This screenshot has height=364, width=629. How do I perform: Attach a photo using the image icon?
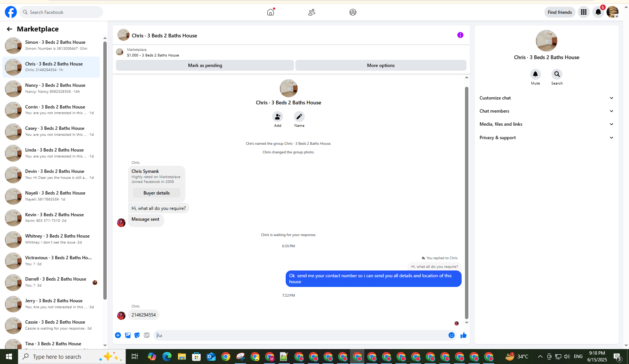(128, 335)
